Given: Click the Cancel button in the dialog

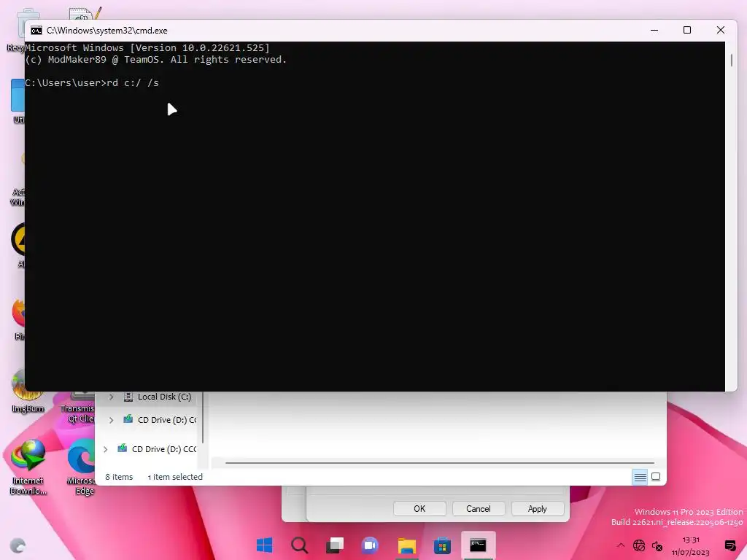Looking at the screenshot, I should 479,508.
